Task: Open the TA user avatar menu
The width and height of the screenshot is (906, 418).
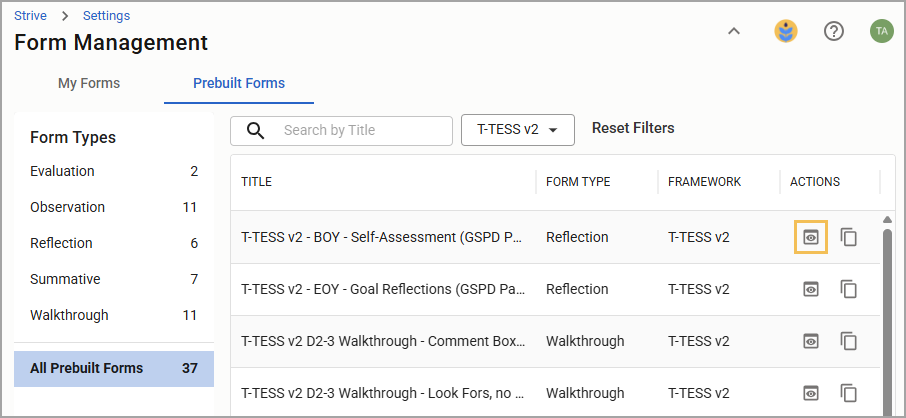Action: tap(882, 31)
